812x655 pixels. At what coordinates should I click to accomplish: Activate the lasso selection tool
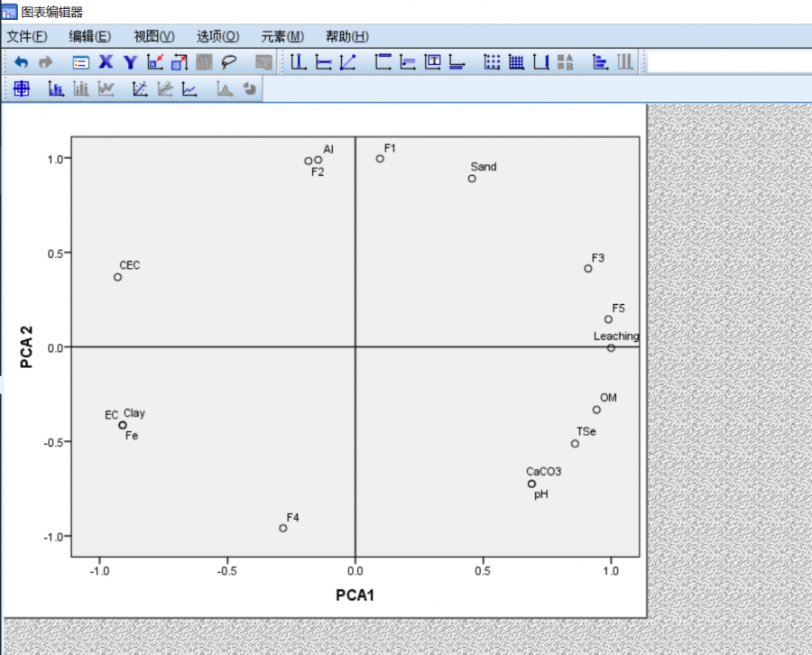(x=229, y=62)
